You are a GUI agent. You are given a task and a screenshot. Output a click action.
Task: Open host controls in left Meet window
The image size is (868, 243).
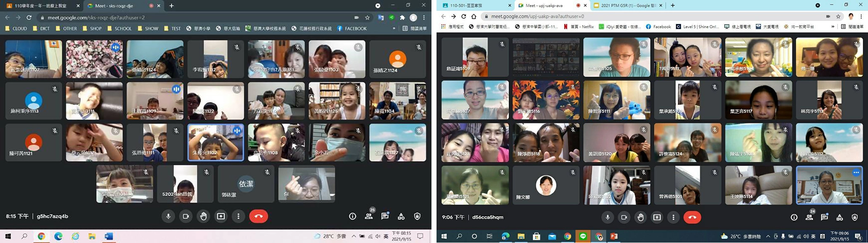pyautogui.click(x=417, y=216)
